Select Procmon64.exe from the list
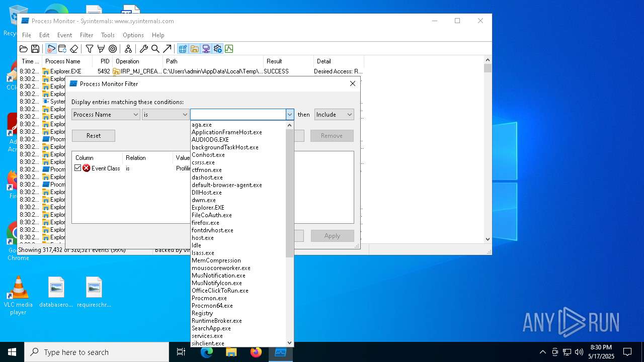 [238, 306]
